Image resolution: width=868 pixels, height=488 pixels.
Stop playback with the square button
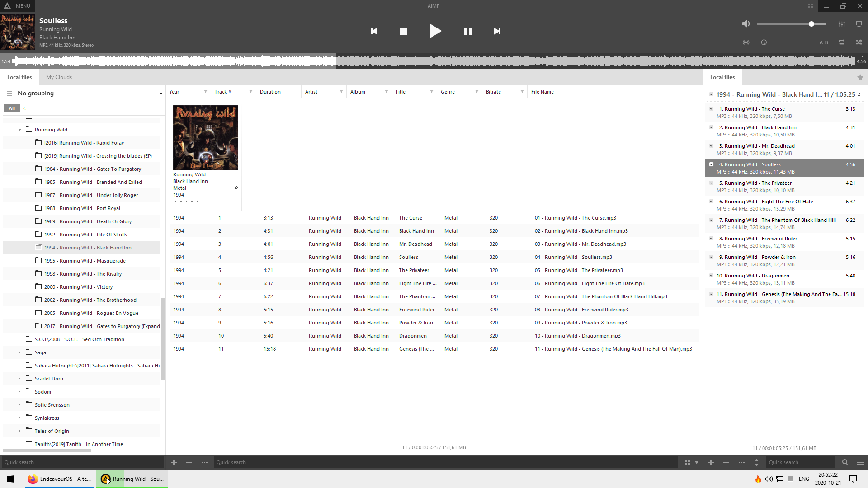(x=403, y=31)
